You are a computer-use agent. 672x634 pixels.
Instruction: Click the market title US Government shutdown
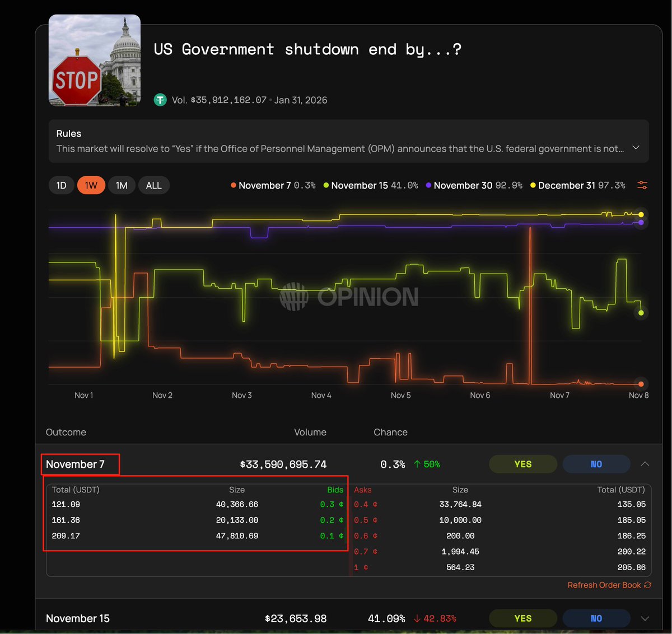click(x=308, y=49)
